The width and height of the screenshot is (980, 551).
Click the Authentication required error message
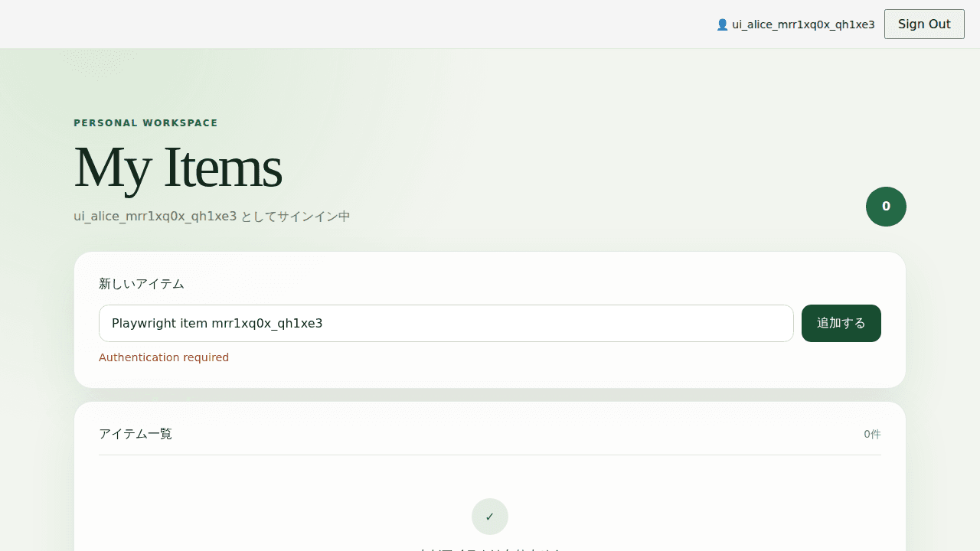(164, 357)
